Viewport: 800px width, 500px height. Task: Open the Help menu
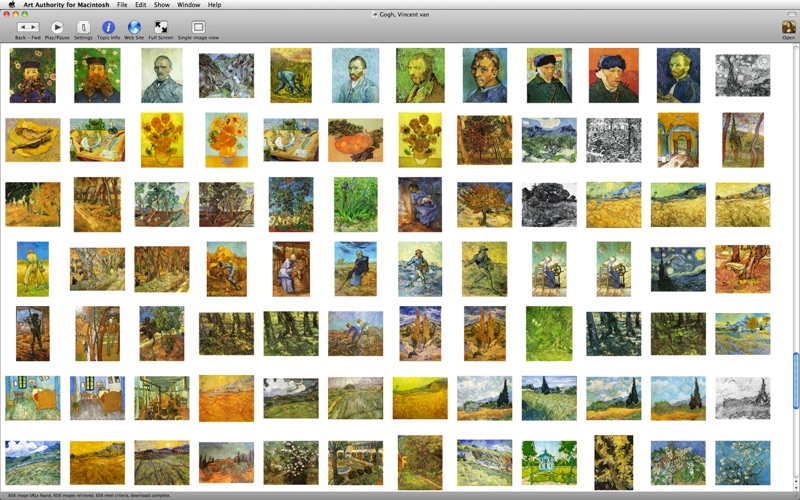[x=214, y=5]
